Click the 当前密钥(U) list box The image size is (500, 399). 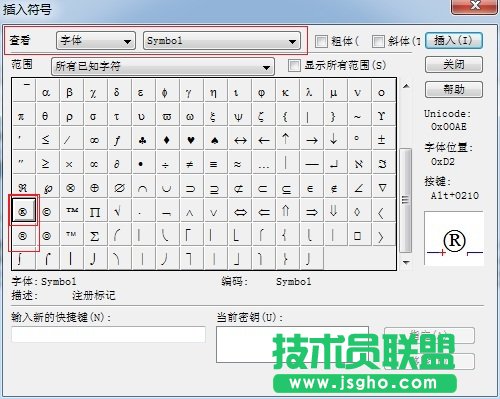click(292, 344)
